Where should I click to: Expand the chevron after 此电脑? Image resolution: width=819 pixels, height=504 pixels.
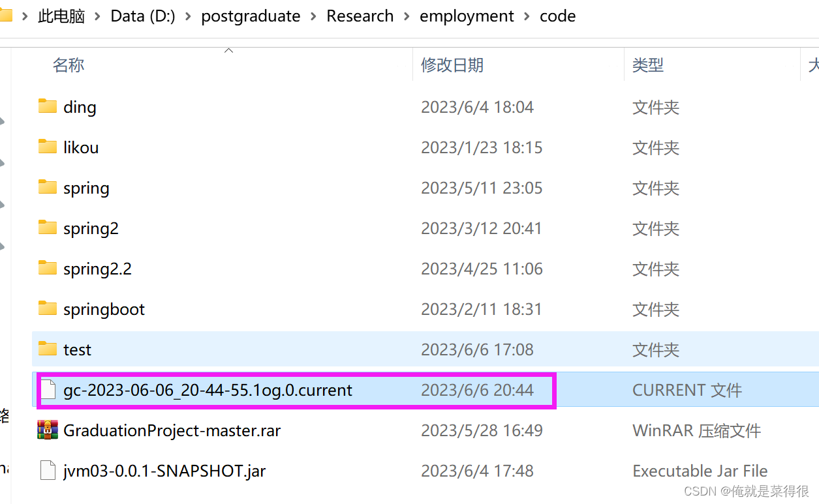(98, 16)
